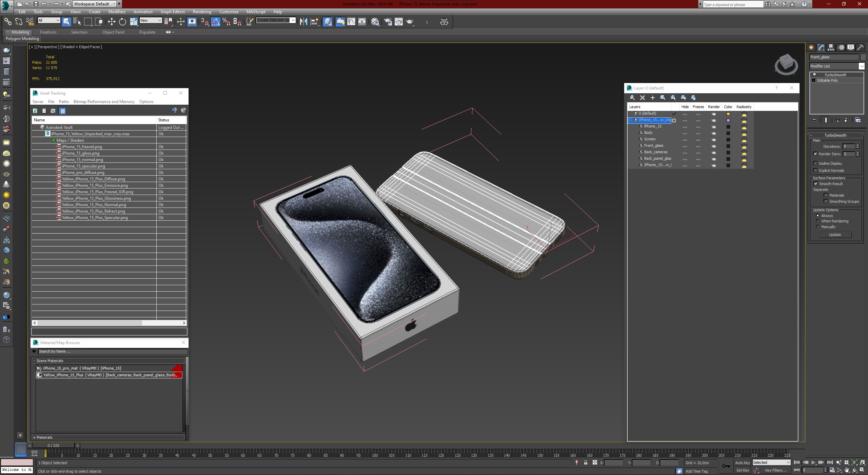Image resolution: width=868 pixels, height=475 pixels.
Task: Toggle the Render Iters checkbox
Action: coord(815,154)
